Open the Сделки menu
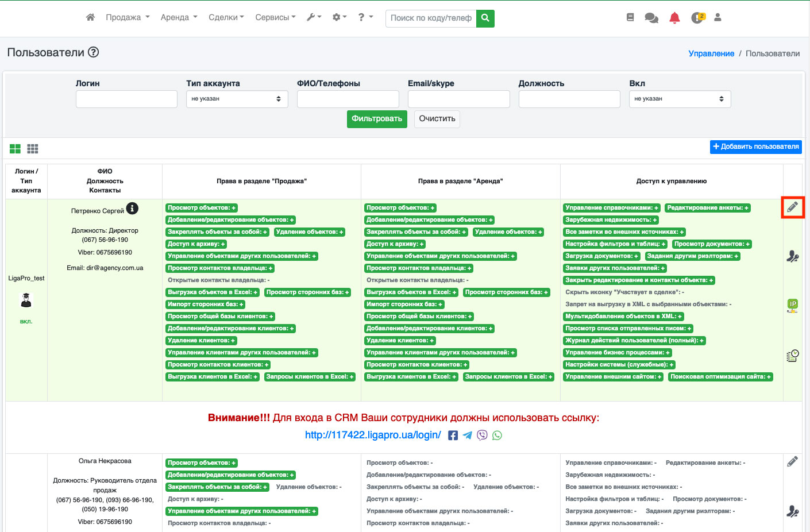This screenshot has width=810, height=532. click(x=226, y=17)
